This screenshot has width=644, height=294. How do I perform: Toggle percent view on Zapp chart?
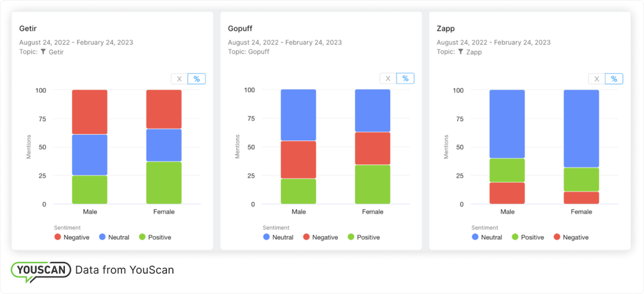tap(614, 79)
